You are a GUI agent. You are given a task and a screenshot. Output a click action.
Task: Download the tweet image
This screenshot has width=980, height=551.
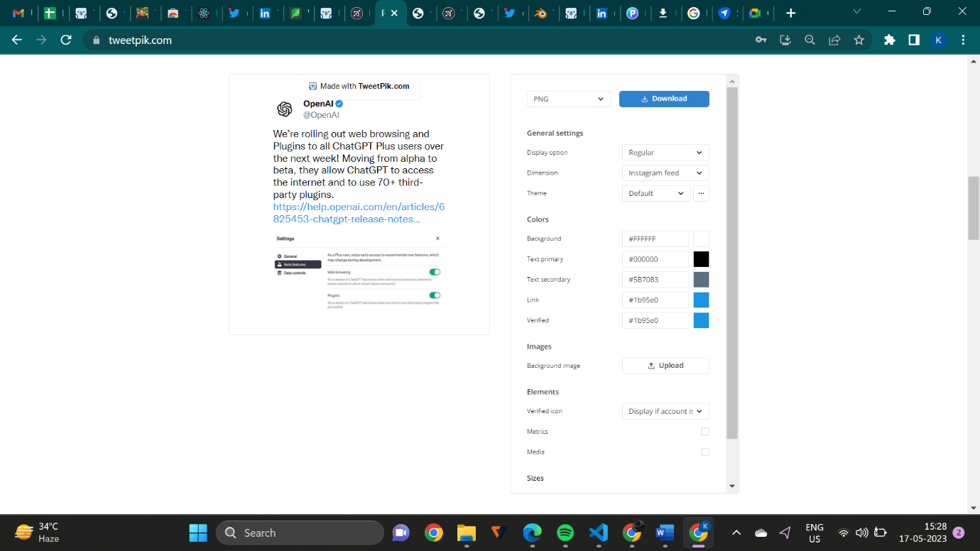point(664,99)
